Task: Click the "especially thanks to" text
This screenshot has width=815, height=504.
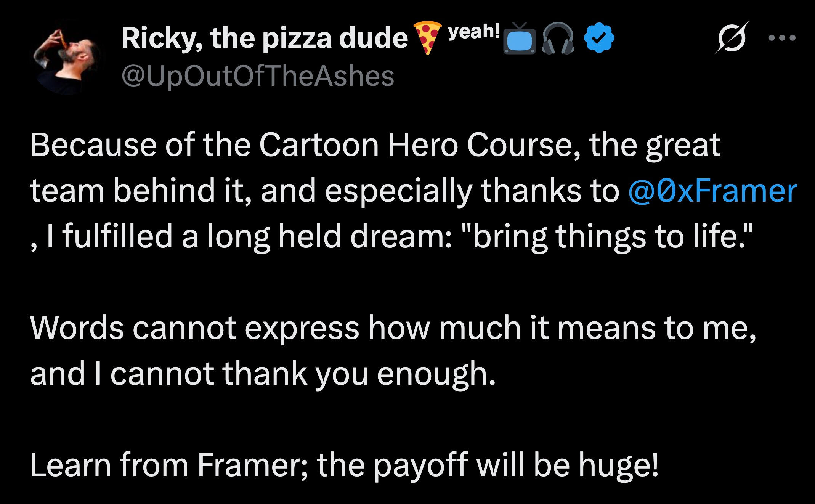Action: click(473, 191)
